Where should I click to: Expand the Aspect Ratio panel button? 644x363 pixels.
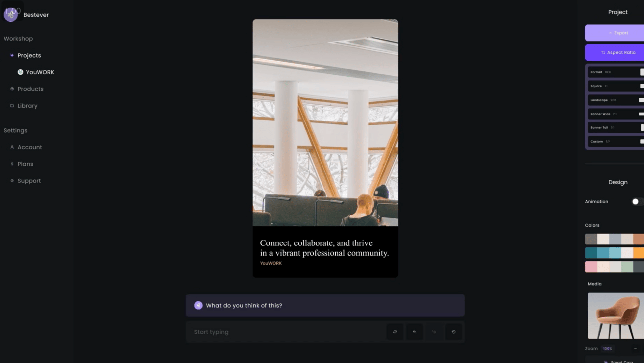[615, 52]
